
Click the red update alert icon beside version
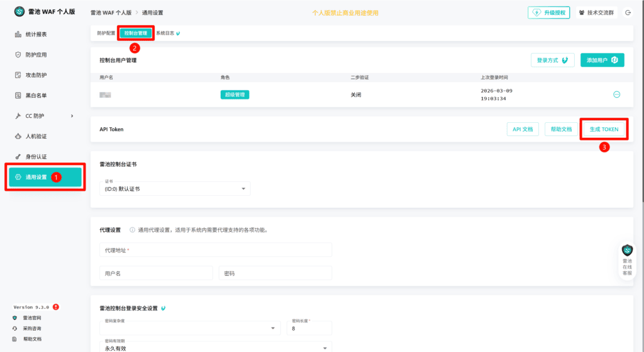pyautogui.click(x=56, y=307)
